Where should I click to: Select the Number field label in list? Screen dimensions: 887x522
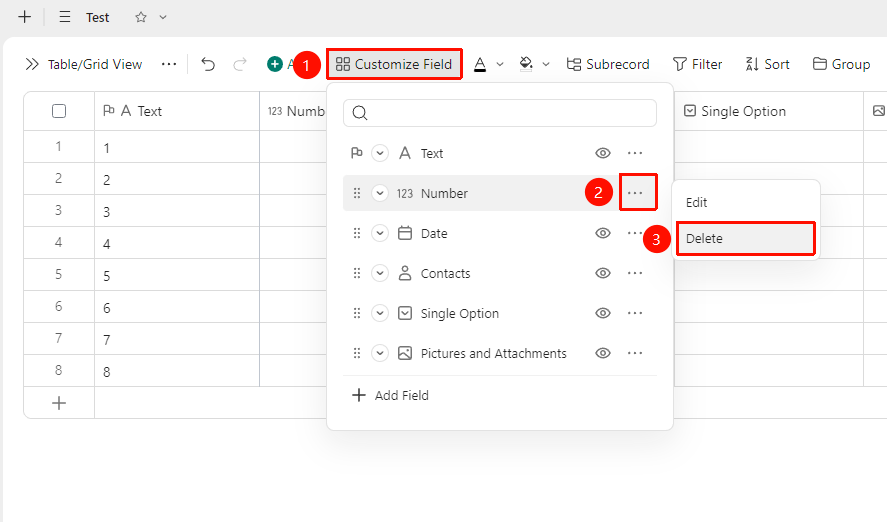coord(444,193)
